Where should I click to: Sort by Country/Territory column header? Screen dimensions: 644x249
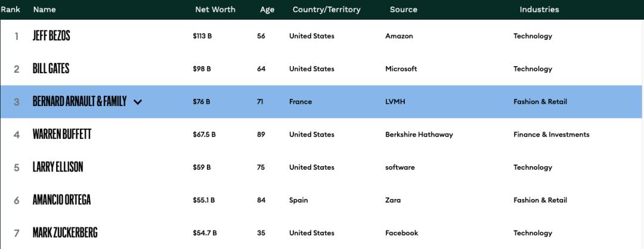pyautogui.click(x=325, y=10)
